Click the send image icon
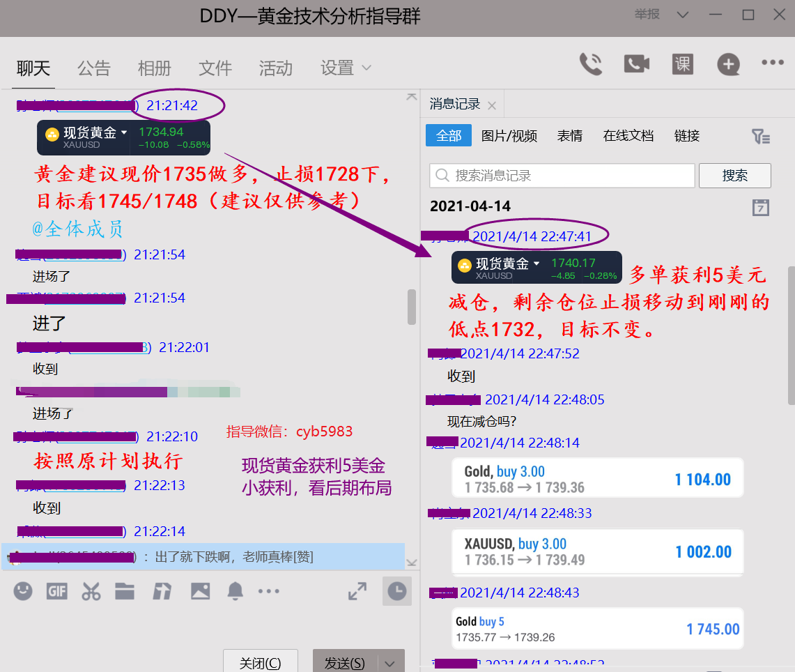This screenshot has width=795, height=672. [200, 592]
